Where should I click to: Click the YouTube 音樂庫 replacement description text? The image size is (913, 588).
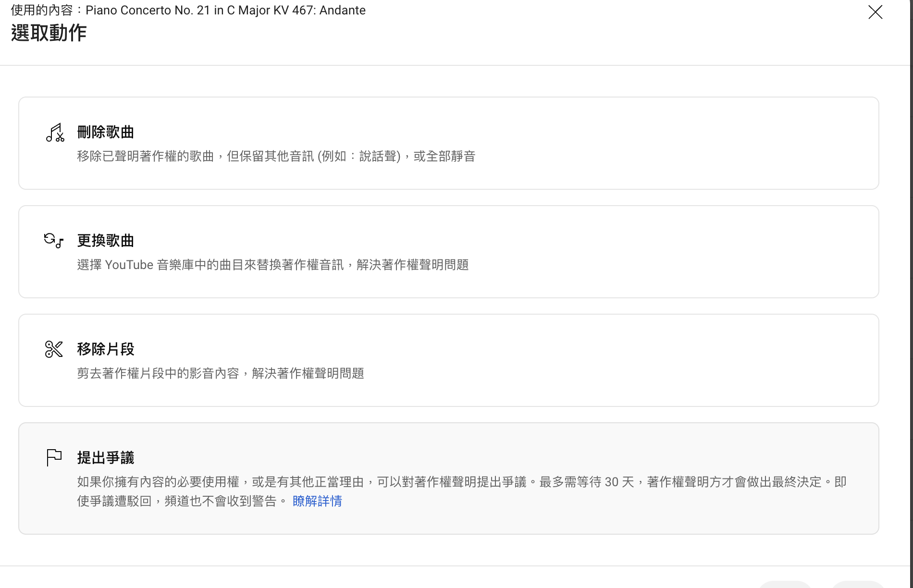[x=272, y=265]
